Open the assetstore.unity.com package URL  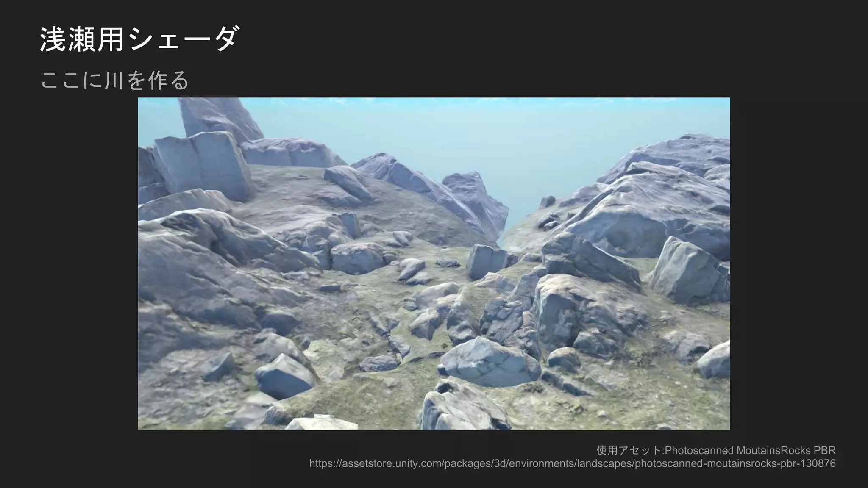click(572, 463)
